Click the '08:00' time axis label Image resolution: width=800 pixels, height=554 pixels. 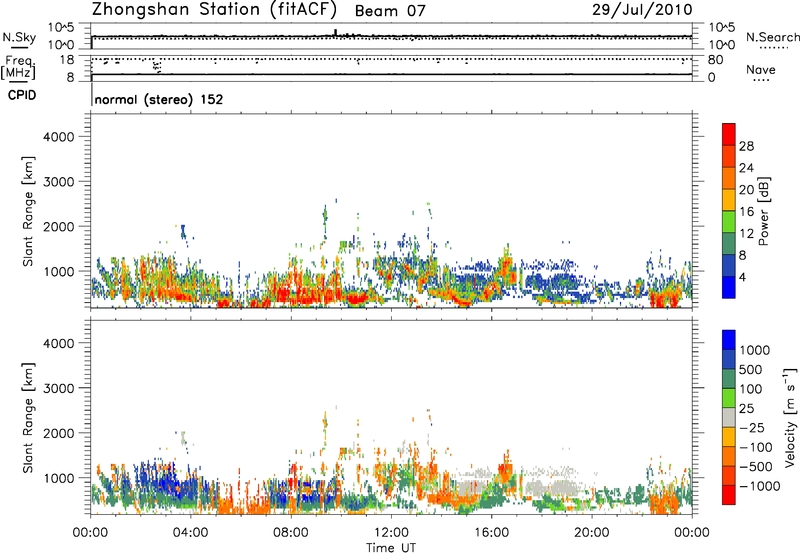291,533
